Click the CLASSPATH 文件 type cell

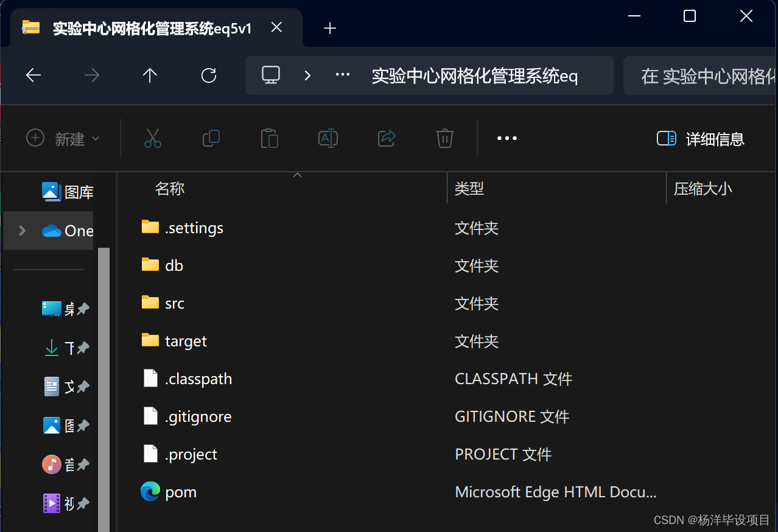[513, 379]
